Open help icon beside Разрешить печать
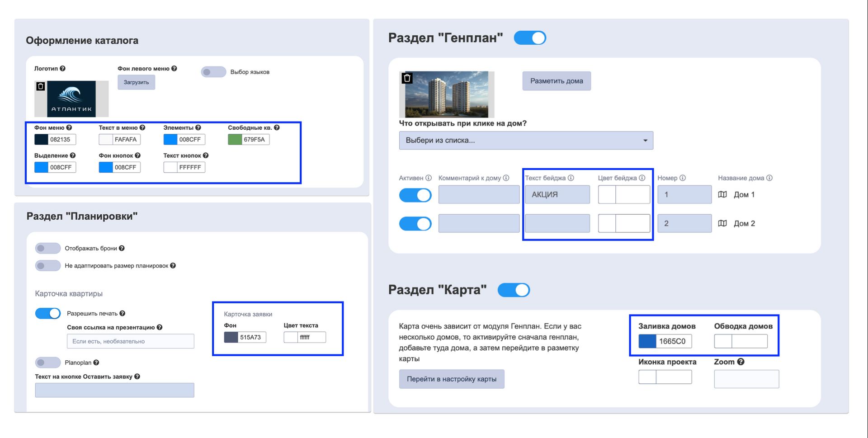This screenshot has width=868, height=438. click(x=122, y=313)
